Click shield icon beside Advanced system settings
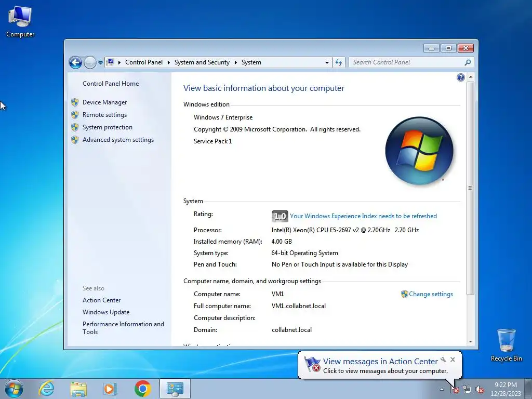Screen dimensions: 532x399 tap(75, 140)
